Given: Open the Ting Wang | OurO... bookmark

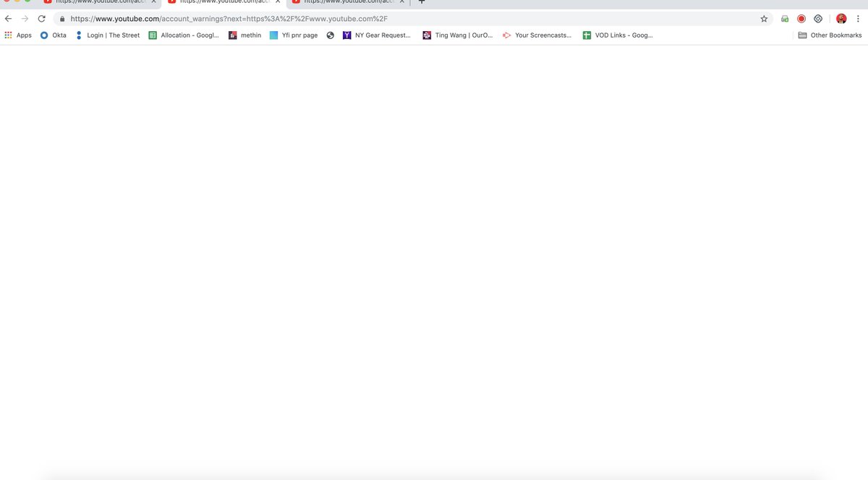Looking at the screenshot, I should coord(458,35).
